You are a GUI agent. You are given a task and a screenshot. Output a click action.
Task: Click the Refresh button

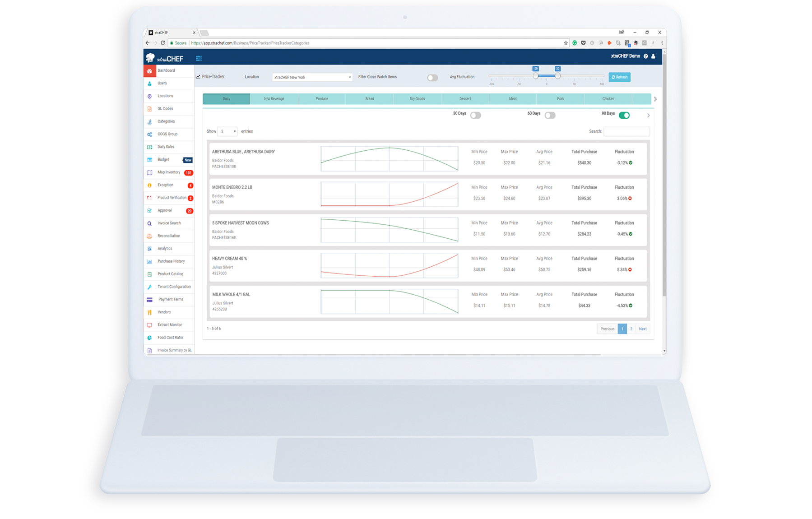[620, 77]
